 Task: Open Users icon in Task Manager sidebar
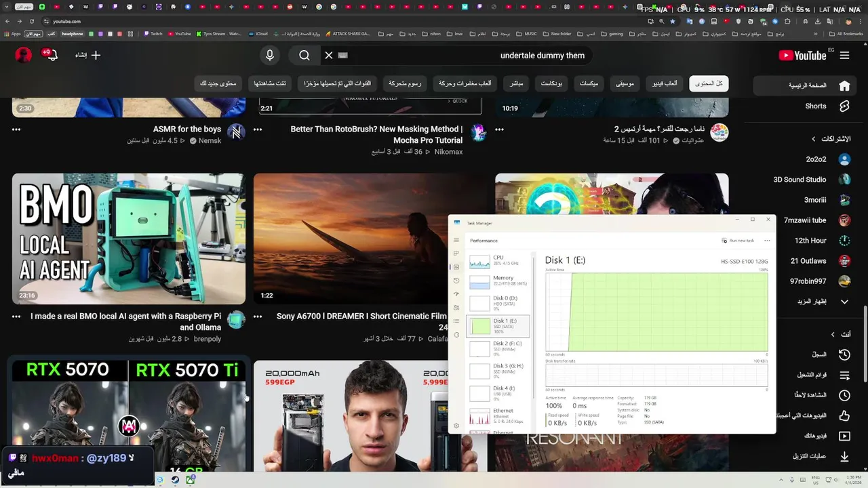pos(456,308)
